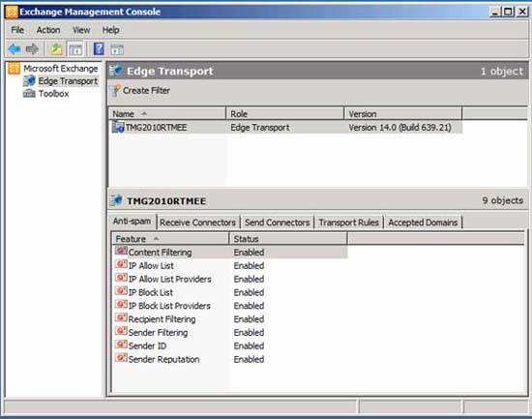Click the Create Filter funnel icon
532x419 pixels.
[116, 90]
